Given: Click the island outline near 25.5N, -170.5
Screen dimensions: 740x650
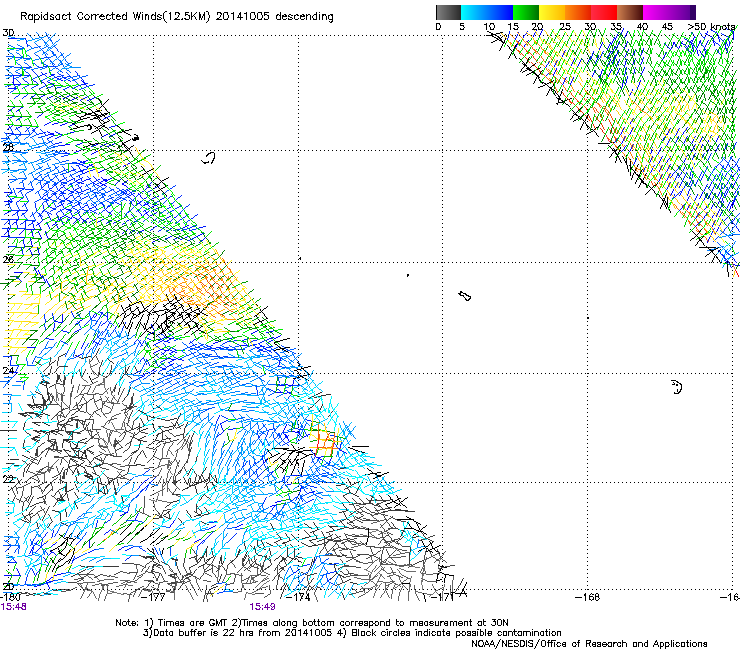Looking at the screenshot, I should click(464, 296).
